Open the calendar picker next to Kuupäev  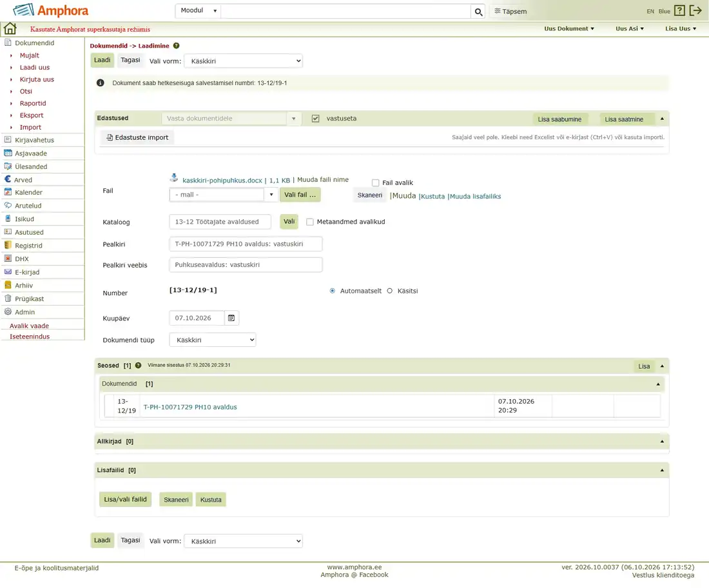(x=231, y=318)
